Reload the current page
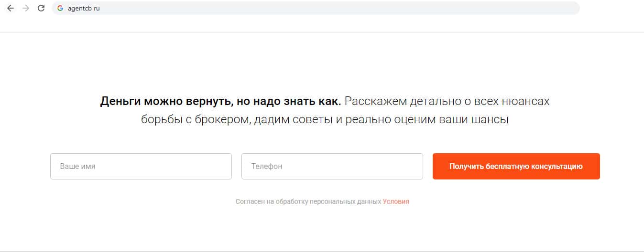This screenshot has width=644, height=252. click(41, 8)
